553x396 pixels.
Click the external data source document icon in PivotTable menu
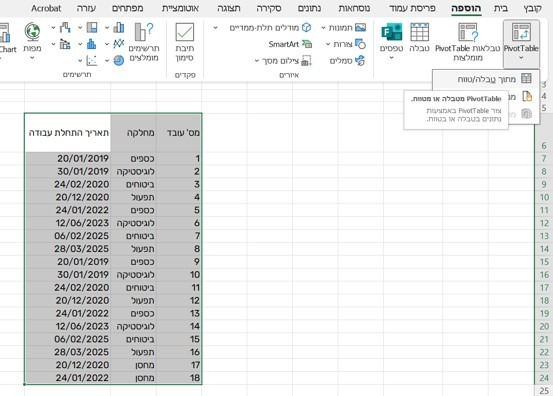coord(527,96)
